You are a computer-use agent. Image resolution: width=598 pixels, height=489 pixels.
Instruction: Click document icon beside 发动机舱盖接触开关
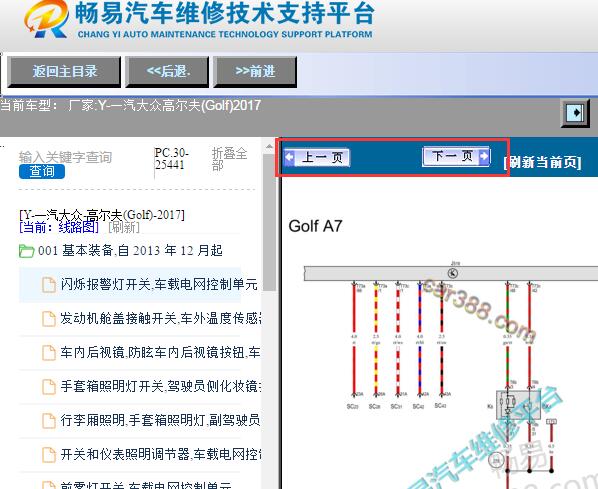(x=48, y=319)
